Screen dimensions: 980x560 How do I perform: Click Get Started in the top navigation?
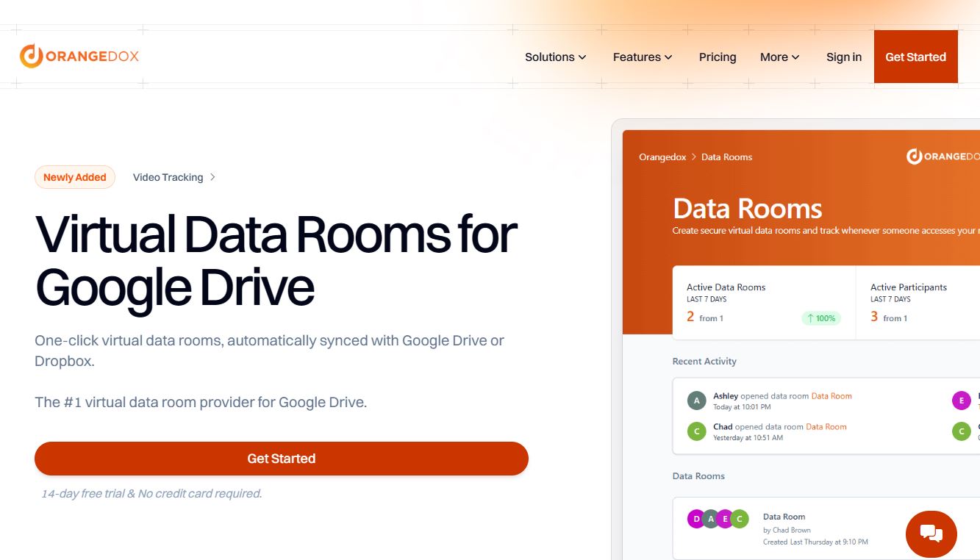pyautogui.click(x=915, y=57)
